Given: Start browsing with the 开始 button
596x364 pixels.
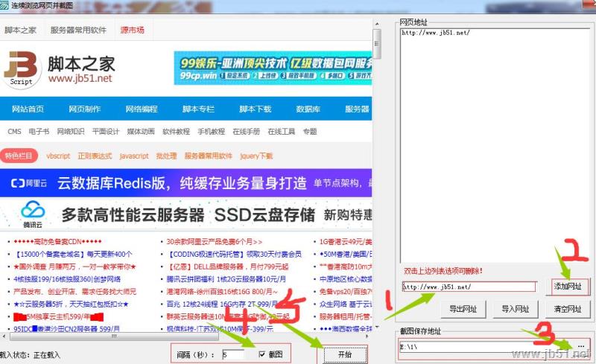Looking at the screenshot, I should point(345,355).
